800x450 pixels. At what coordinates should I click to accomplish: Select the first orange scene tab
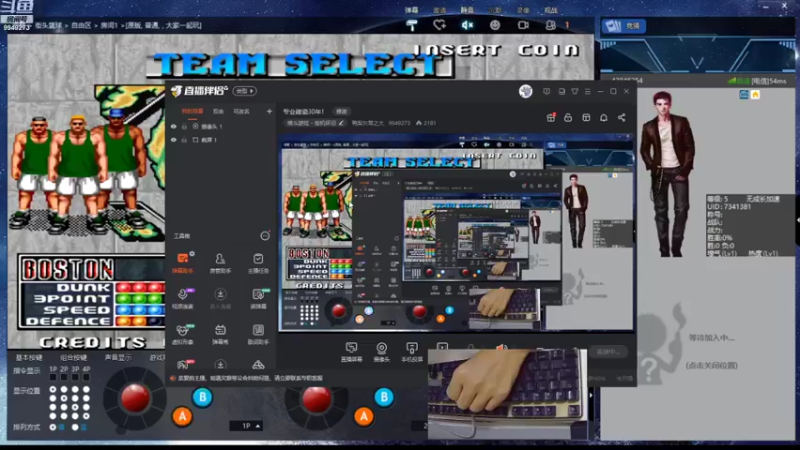point(192,111)
